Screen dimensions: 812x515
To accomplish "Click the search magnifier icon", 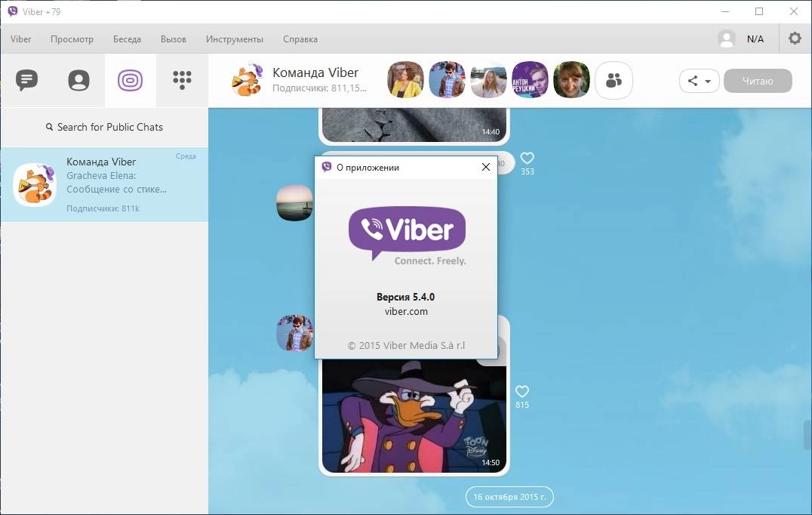I will 49,127.
